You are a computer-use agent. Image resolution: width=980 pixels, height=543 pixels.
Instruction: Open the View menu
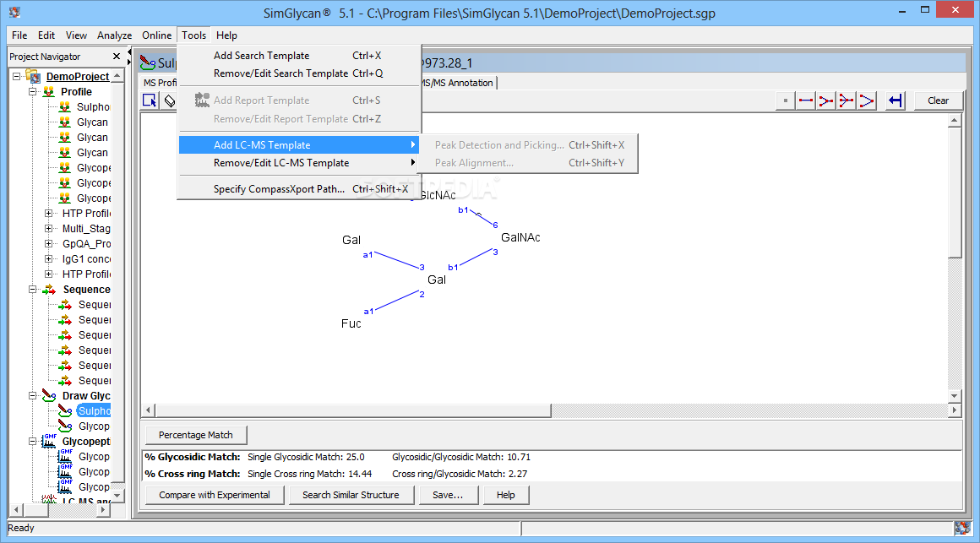(x=76, y=35)
